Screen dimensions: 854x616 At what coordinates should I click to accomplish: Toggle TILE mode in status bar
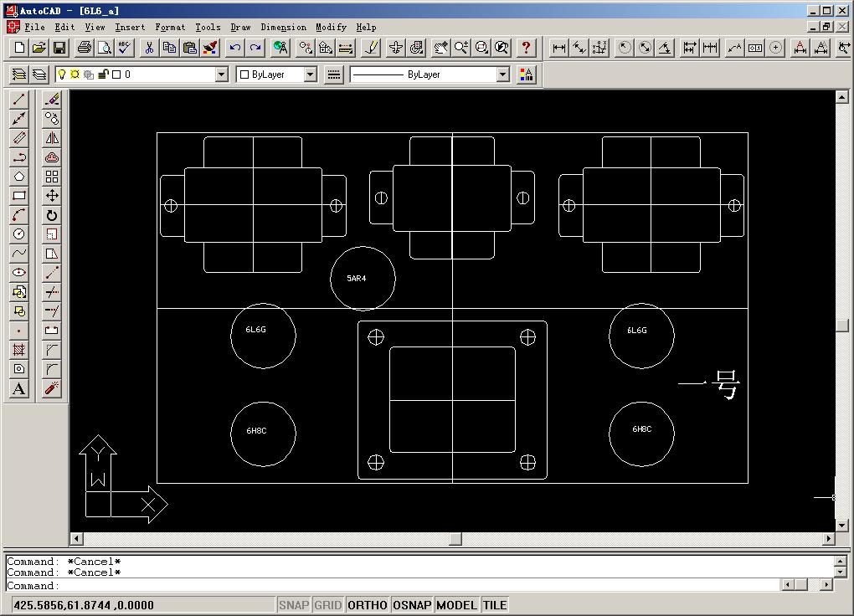[x=495, y=605]
